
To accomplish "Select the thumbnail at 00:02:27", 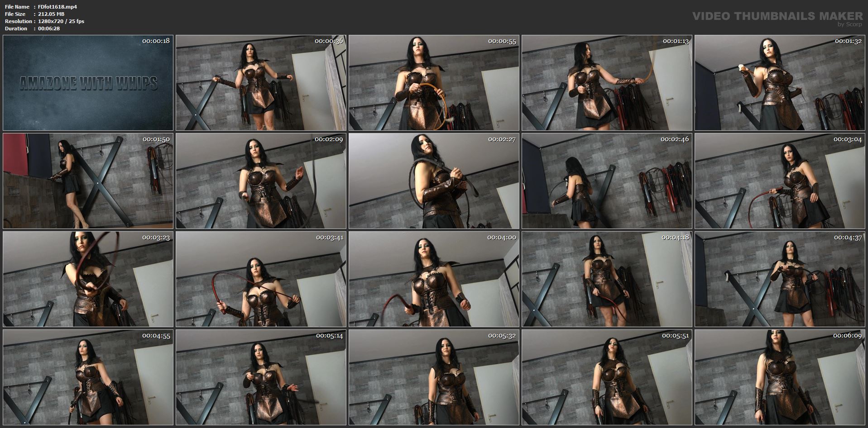I will 434,181.
